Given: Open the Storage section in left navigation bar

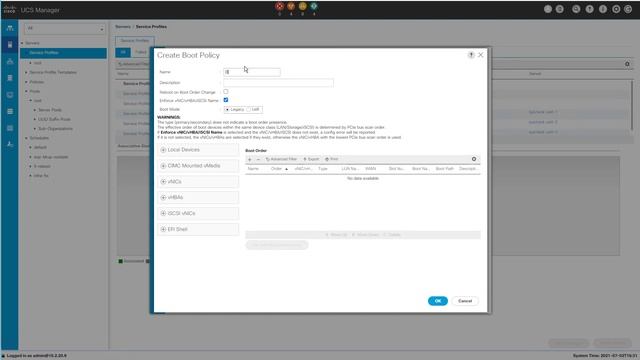Looking at the screenshot, I should 10,111.
